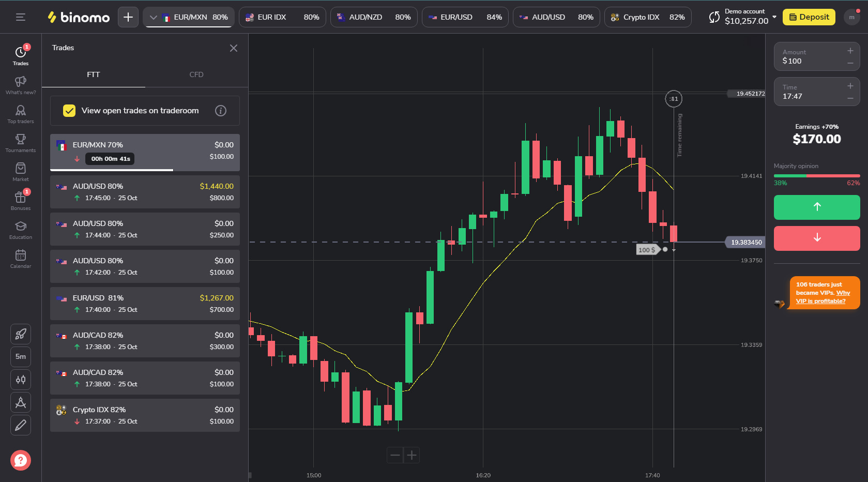Select the EUR IDX asset tab

coord(282,17)
